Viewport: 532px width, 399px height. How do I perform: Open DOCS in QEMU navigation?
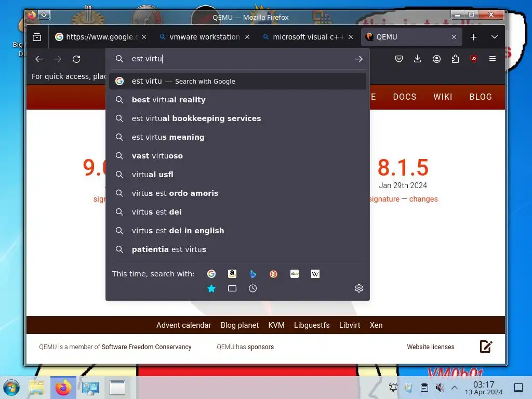[x=404, y=97]
